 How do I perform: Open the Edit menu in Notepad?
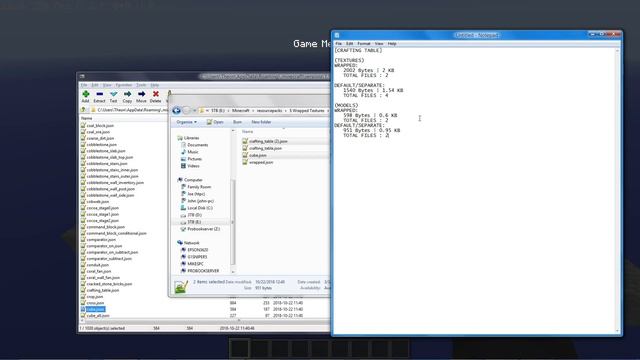coord(349,44)
